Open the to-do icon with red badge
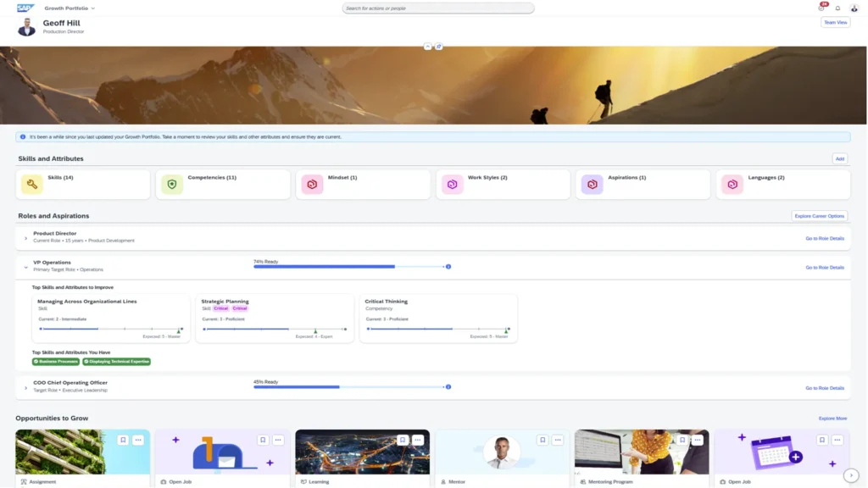The width and height of the screenshot is (868, 488). 821,8
